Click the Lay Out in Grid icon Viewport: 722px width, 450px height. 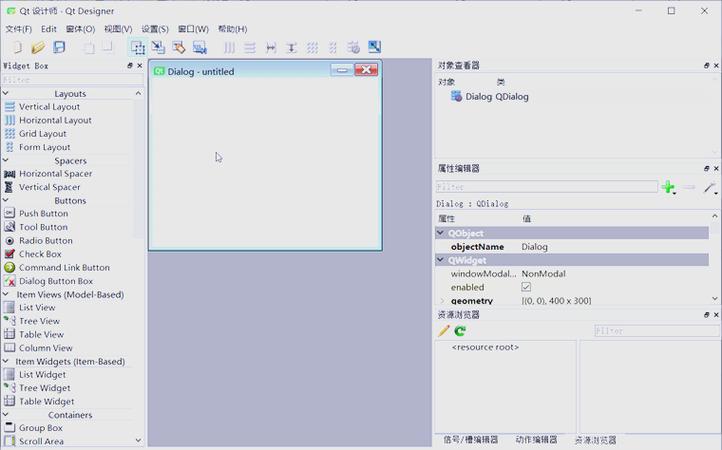coord(312,47)
